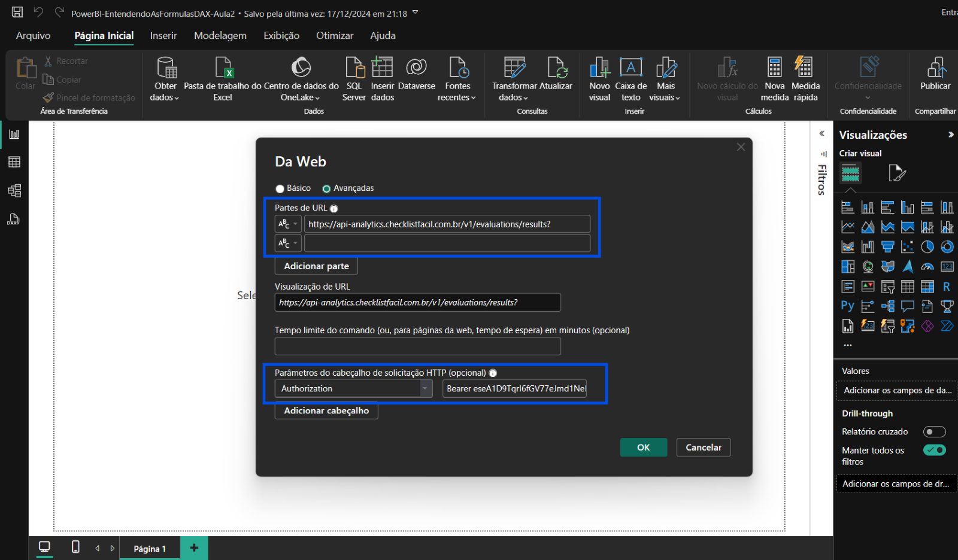Switch to the Página Inicial tab
The height and width of the screenshot is (560, 958).
(104, 36)
